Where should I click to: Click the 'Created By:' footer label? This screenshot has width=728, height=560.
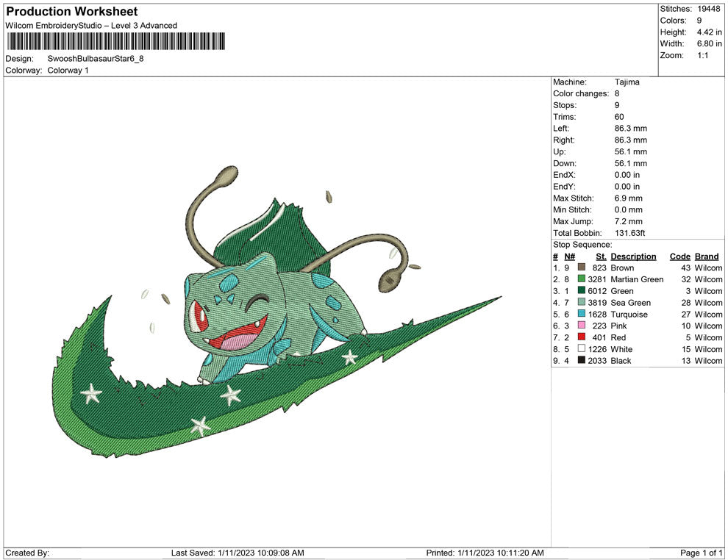[x=27, y=553]
